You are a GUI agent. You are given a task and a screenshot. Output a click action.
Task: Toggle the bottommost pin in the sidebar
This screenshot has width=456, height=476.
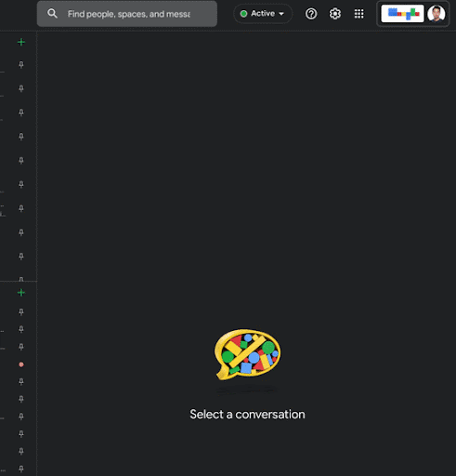tap(21, 469)
